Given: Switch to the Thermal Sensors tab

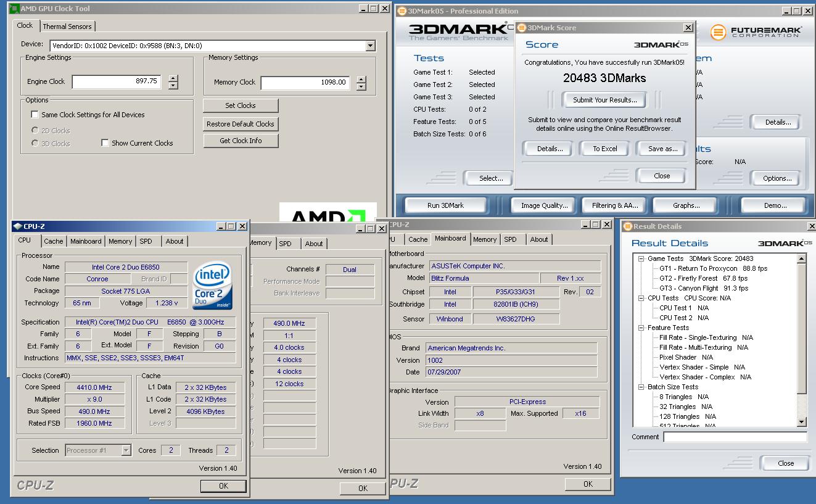Looking at the screenshot, I should [67, 27].
